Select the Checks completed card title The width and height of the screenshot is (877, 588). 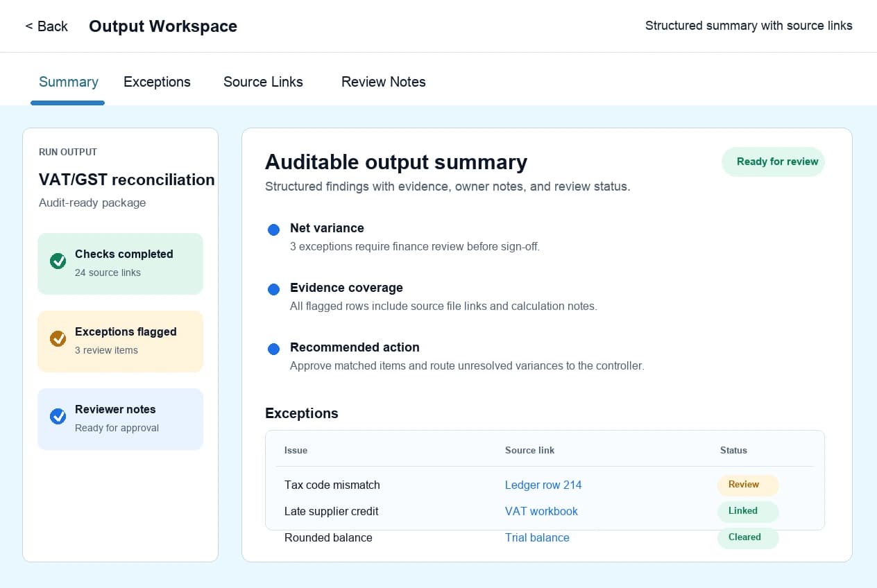tap(124, 254)
